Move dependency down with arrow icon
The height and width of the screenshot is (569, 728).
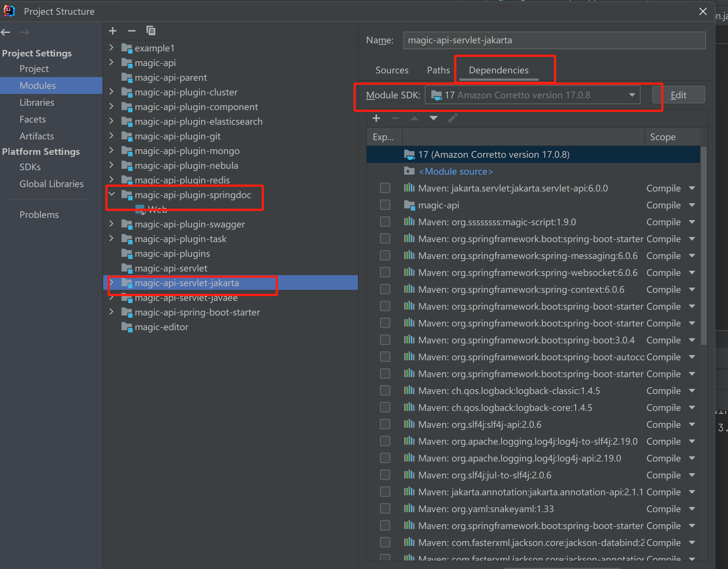tap(433, 118)
